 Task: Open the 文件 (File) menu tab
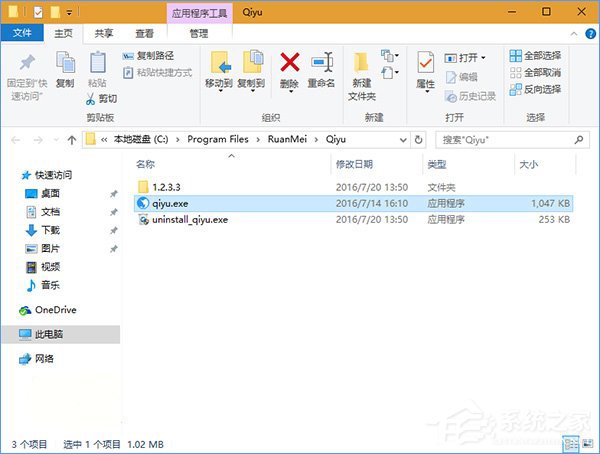21,33
